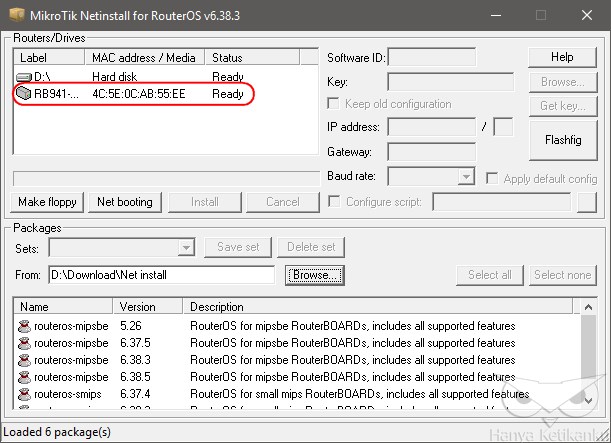
Task: Open the Help button
Action: pyautogui.click(x=562, y=57)
